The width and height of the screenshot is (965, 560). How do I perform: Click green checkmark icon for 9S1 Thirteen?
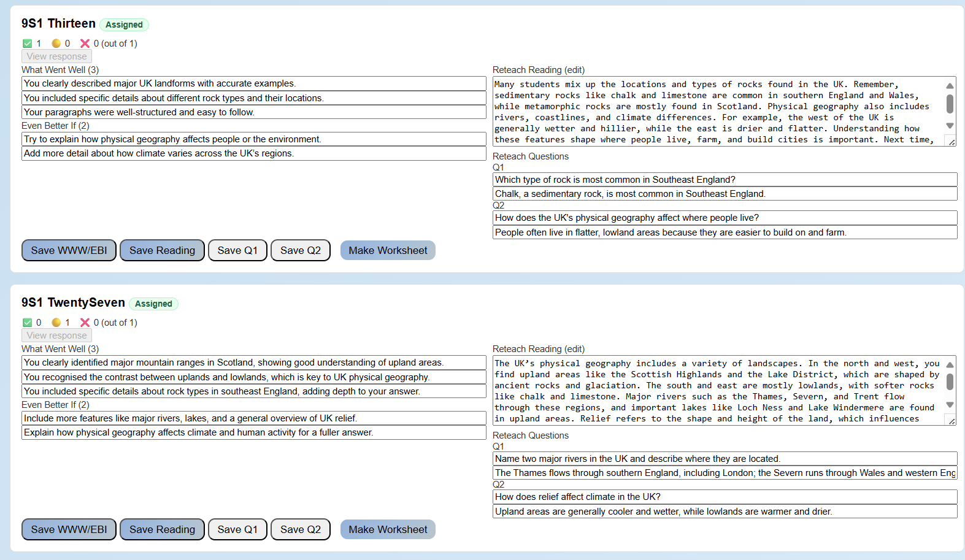[27, 44]
